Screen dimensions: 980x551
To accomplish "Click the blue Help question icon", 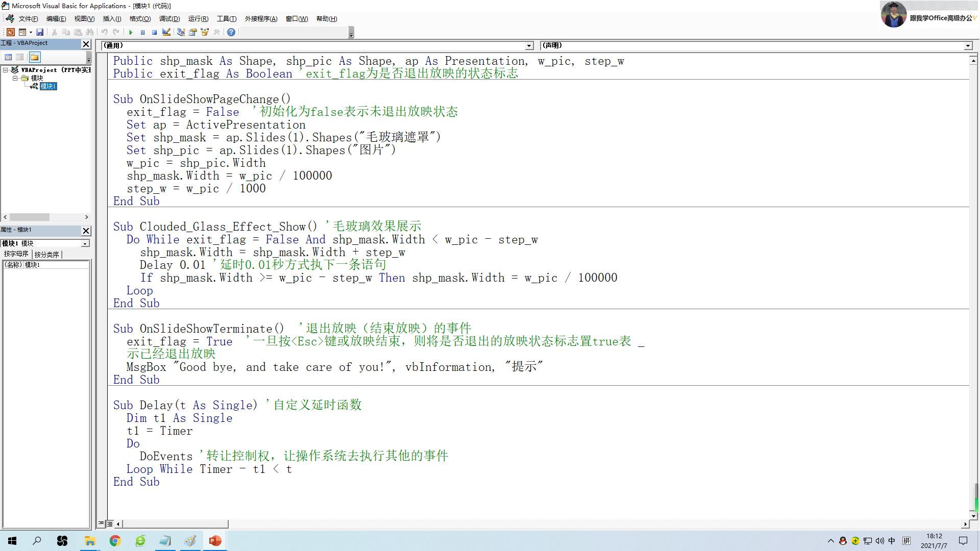I will 231,32.
